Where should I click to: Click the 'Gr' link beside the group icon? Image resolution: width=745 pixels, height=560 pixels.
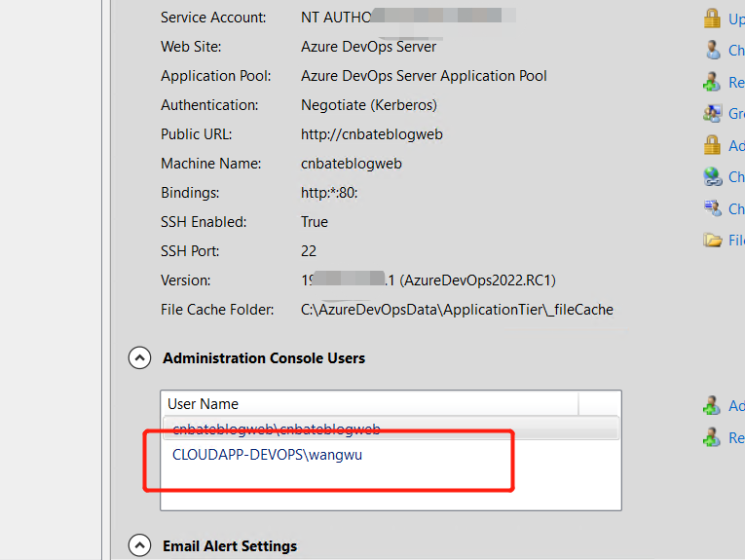(x=736, y=114)
